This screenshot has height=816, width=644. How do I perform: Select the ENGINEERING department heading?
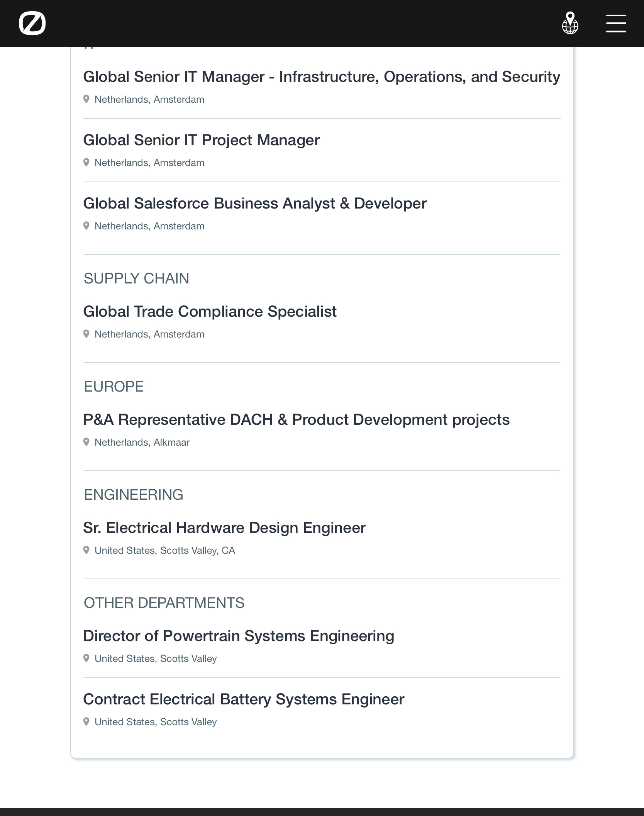[133, 495]
